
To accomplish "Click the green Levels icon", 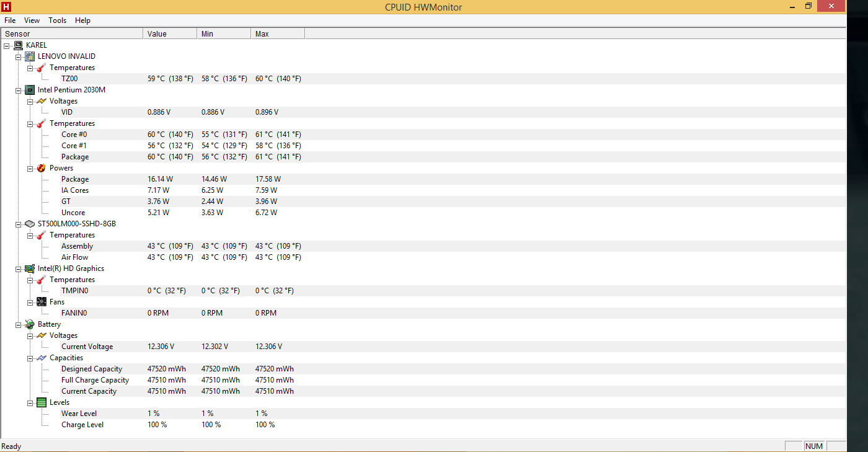I will (42, 402).
